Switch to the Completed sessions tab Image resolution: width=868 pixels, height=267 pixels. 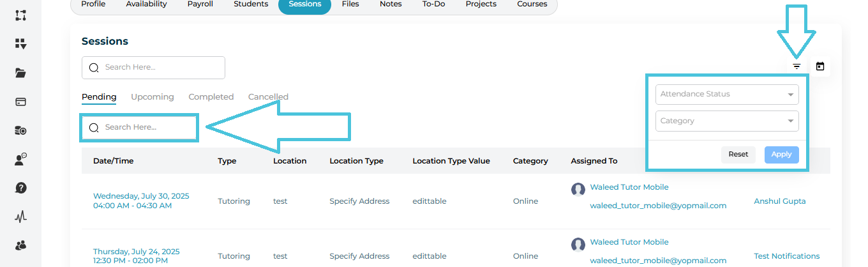(211, 97)
